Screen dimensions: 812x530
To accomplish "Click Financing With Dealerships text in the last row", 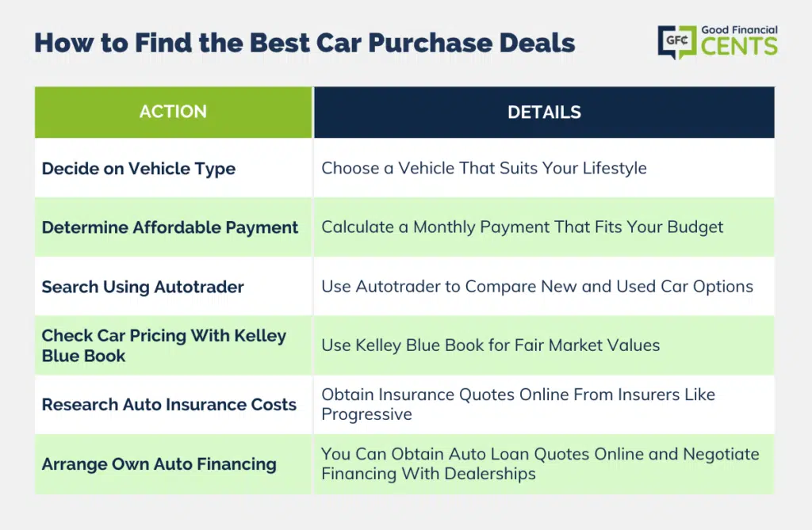I will pos(428,474).
